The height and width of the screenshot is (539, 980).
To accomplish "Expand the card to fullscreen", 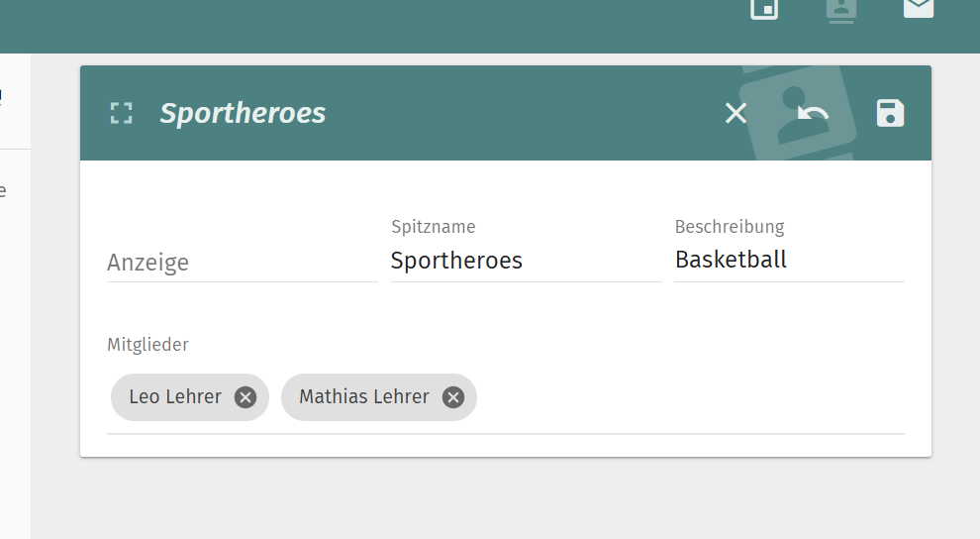I will pyautogui.click(x=121, y=113).
